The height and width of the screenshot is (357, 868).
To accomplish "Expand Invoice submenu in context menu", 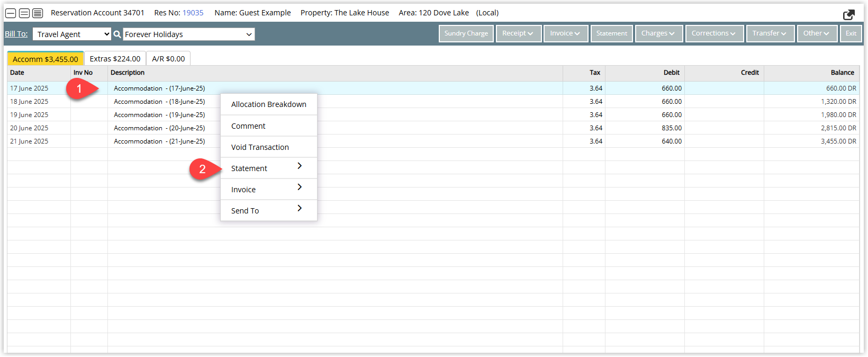I will (269, 190).
